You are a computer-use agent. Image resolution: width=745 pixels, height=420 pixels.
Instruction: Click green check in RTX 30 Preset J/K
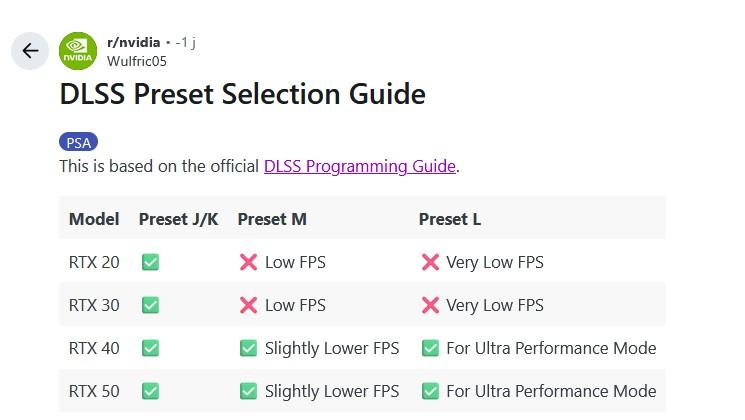(150, 305)
